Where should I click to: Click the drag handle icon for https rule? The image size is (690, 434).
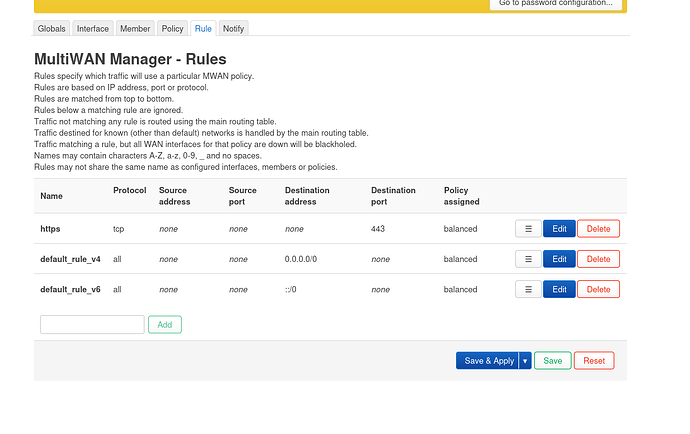(x=528, y=229)
